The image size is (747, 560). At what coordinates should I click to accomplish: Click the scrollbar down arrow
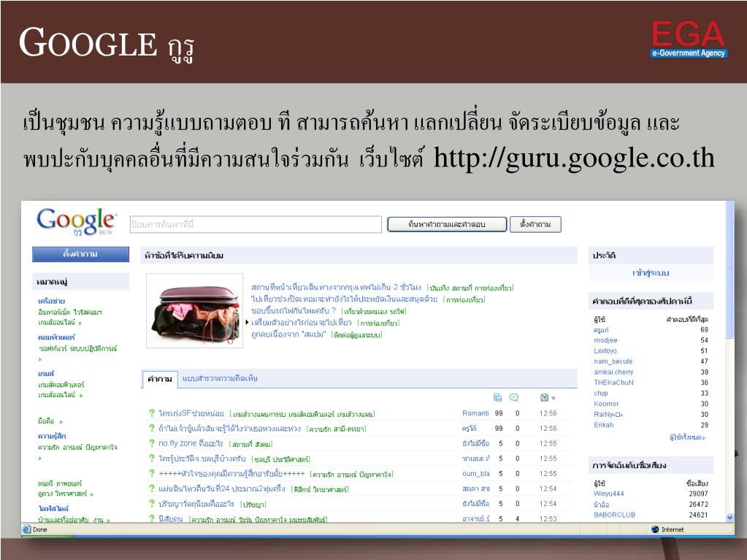[729, 518]
